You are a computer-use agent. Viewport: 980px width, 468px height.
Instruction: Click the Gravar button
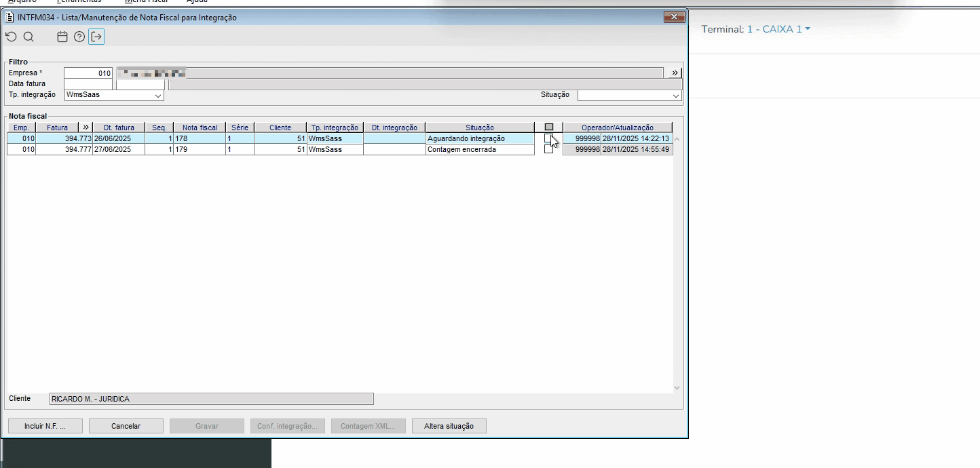[x=206, y=426]
